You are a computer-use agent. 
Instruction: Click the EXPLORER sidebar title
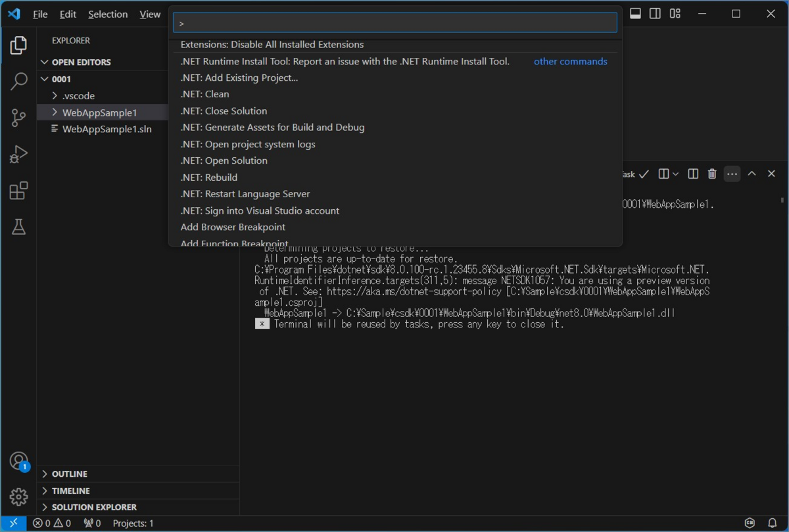click(x=71, y=41)
